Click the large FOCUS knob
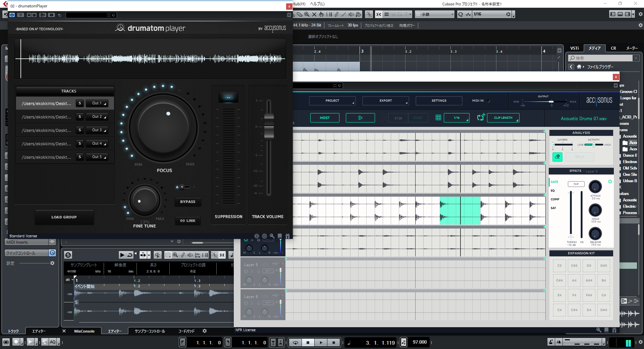This screenshot has width=644, height=349. 163,128
